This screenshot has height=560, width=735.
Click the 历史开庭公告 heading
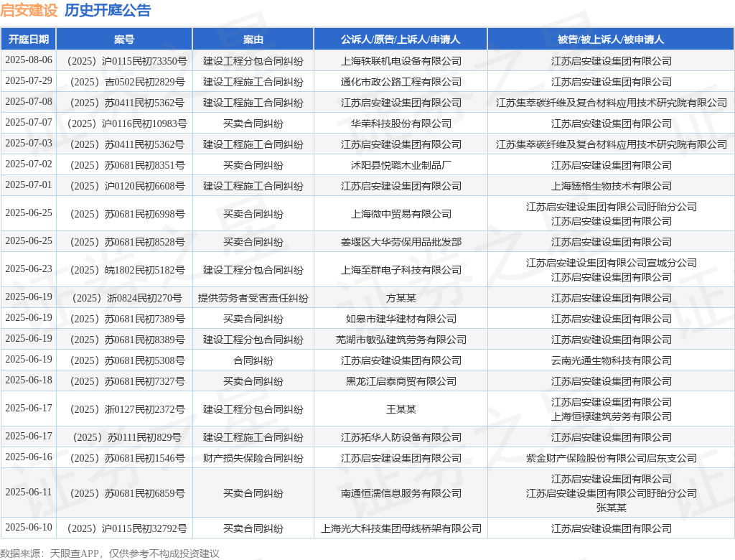[108, 10]
